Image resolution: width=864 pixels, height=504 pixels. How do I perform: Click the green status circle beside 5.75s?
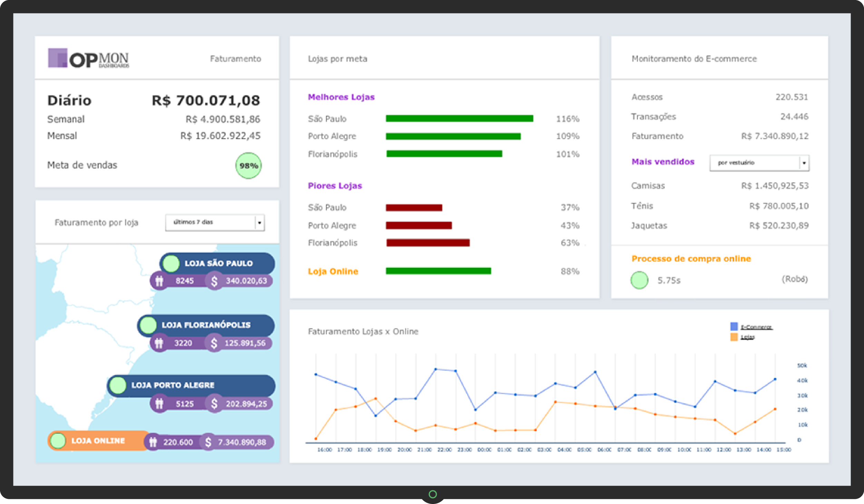[639, 280]
